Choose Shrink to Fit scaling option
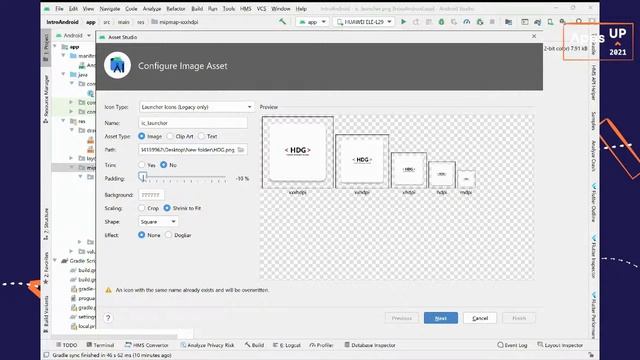 point(167,208)
